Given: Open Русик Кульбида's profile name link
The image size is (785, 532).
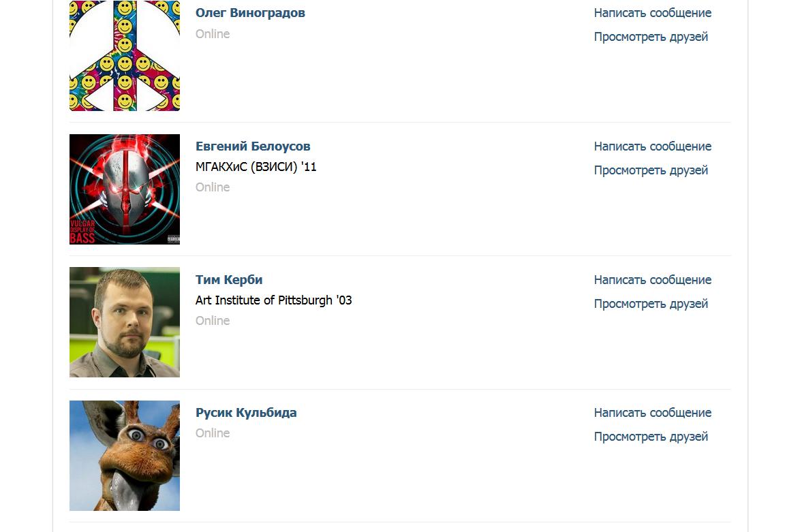Looking at the screenshot, I should click(246, 413).
